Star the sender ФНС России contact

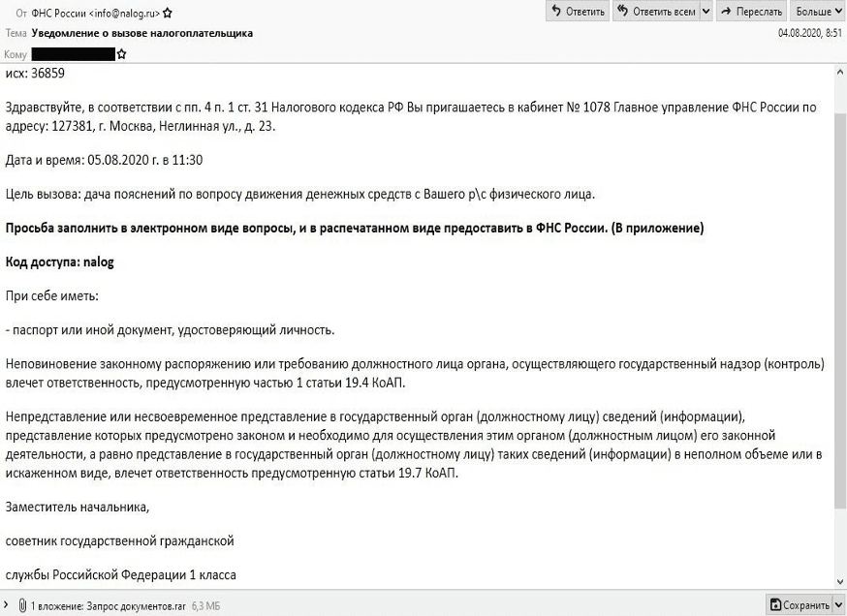pos(169,14)
